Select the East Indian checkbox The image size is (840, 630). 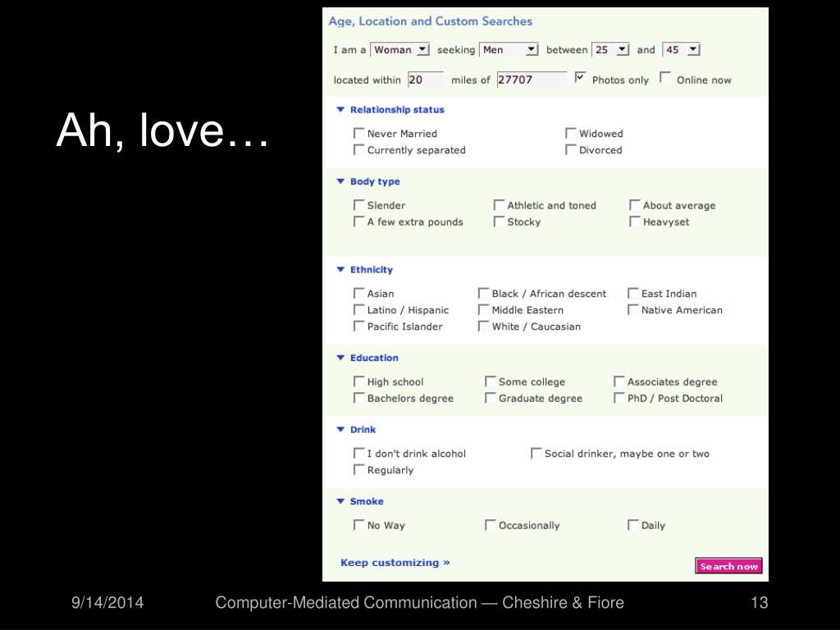633,293
